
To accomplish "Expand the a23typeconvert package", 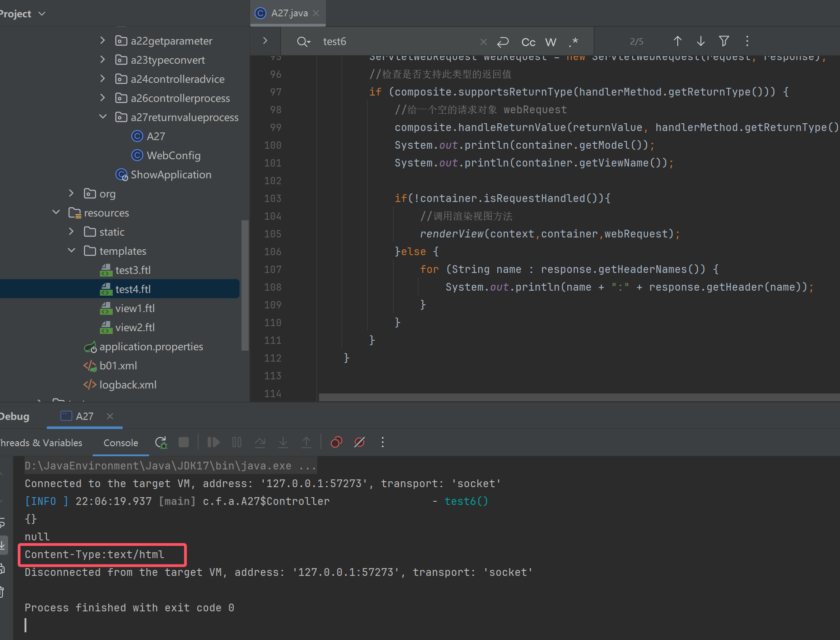I will coord(103,60).
